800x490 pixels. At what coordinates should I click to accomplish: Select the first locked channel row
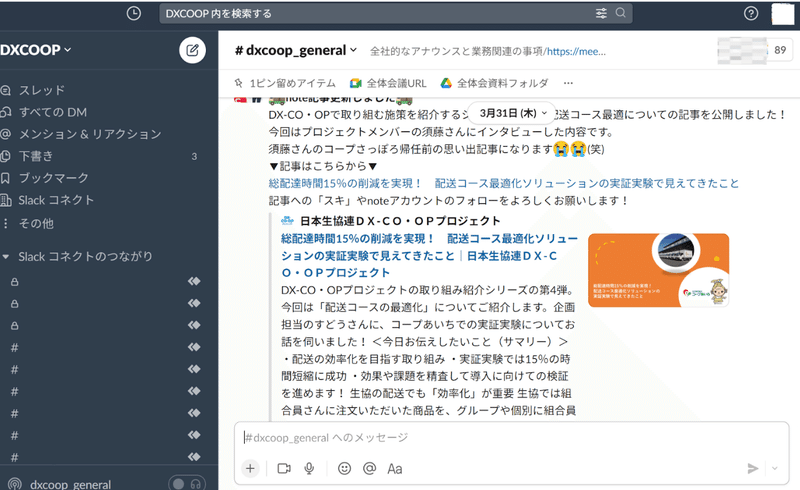pyautogui.click(x=105, y=282)
